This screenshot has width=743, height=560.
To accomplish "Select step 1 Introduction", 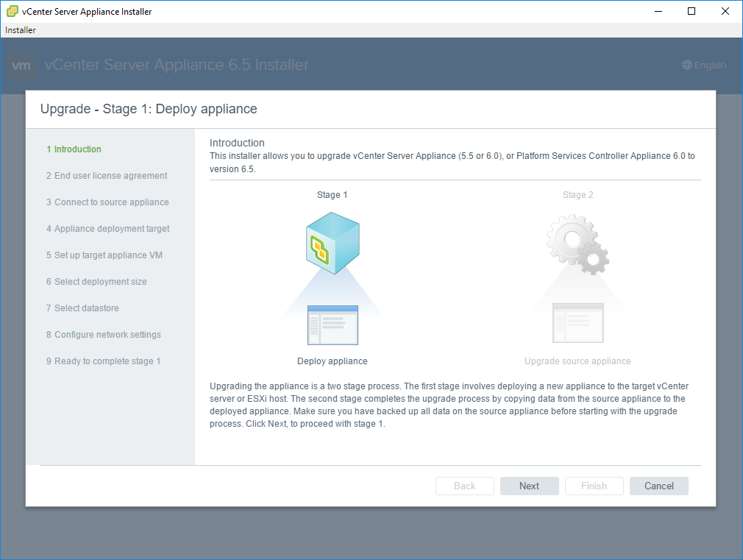I will [74, 149].
